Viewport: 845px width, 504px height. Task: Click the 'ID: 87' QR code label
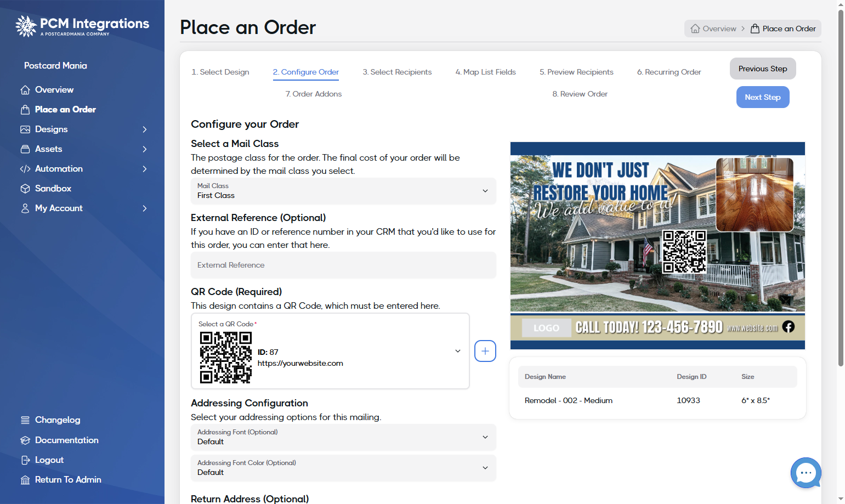(x=268, y=352)
